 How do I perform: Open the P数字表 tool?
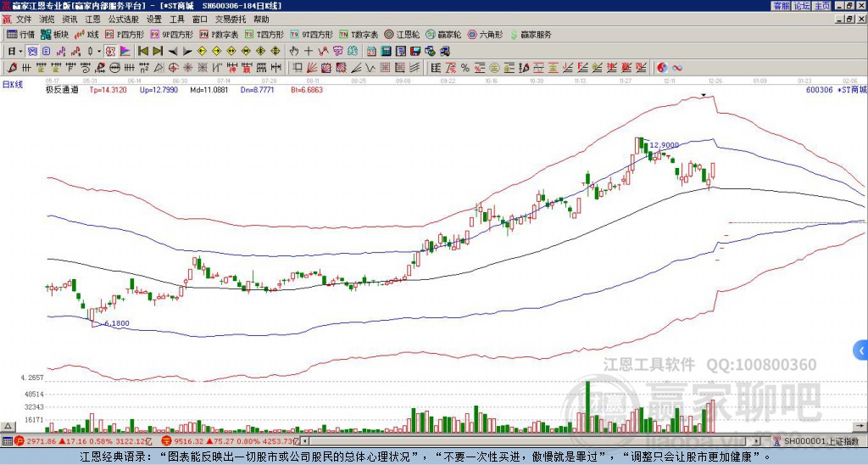[x=219, y=34]
